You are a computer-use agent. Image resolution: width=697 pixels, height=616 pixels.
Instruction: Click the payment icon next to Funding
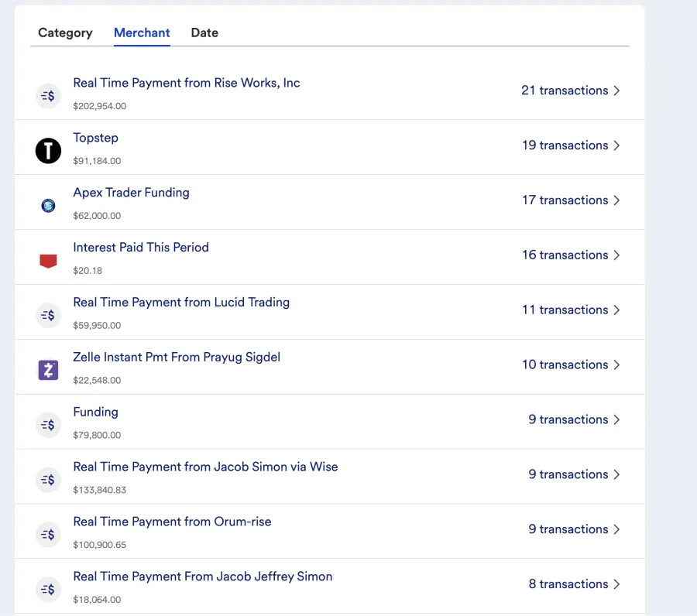[48, 425]
